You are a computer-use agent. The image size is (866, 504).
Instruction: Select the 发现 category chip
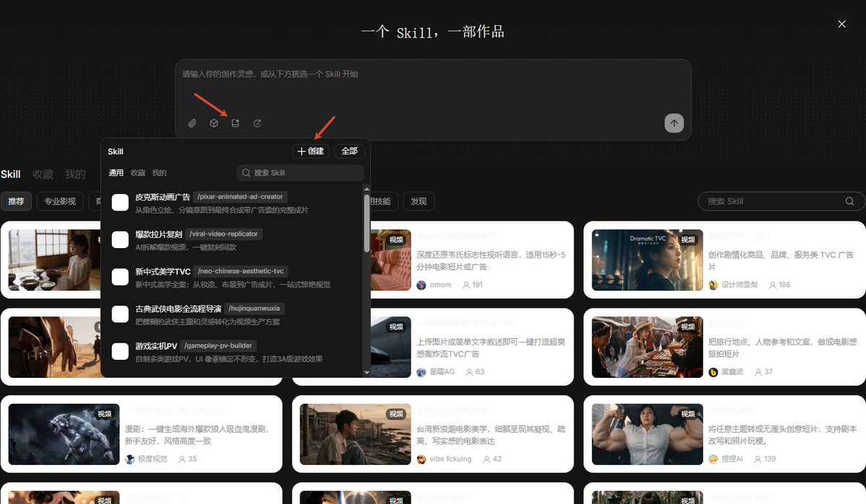pyautogui.click(x=419, y=201)
